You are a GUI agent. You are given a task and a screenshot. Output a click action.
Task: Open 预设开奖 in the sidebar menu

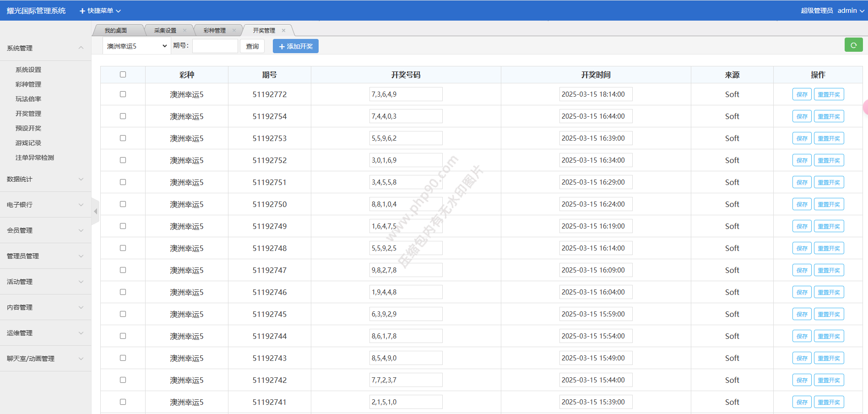(x=28, y=128)
